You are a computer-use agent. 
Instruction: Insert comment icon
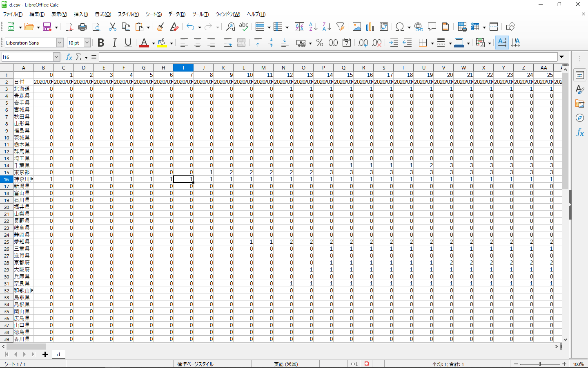click(432, 27)
